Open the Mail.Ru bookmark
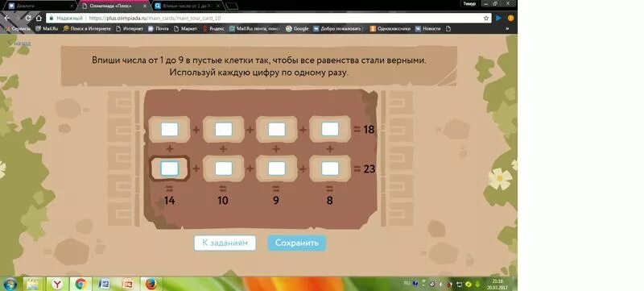Viewport: 644px width, 291px height. (47, 29)
